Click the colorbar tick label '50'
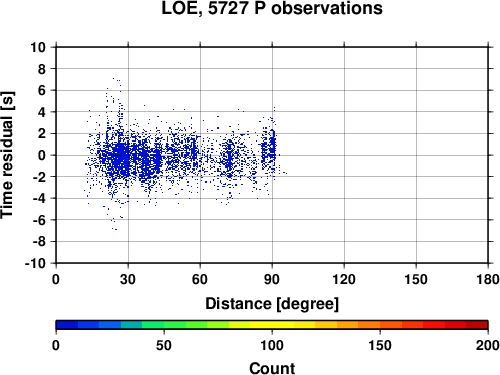The image size is (500, 375). tap(164, 345)
